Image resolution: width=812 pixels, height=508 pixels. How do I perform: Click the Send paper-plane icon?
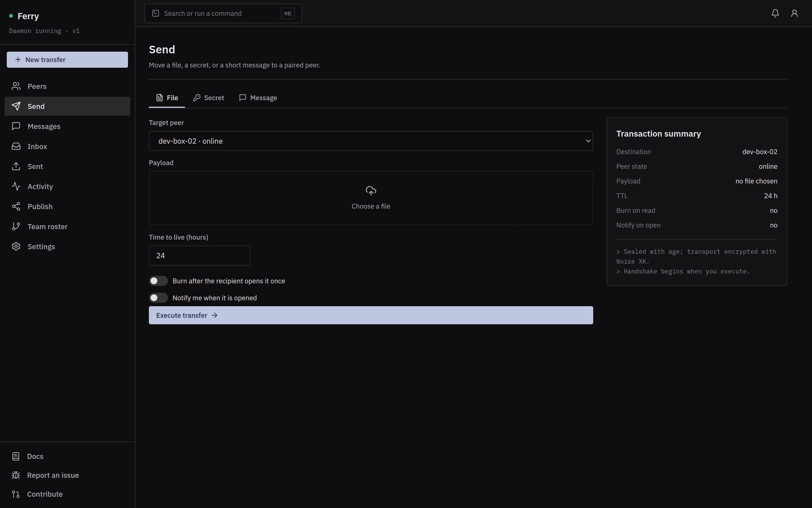click(16, 106)
